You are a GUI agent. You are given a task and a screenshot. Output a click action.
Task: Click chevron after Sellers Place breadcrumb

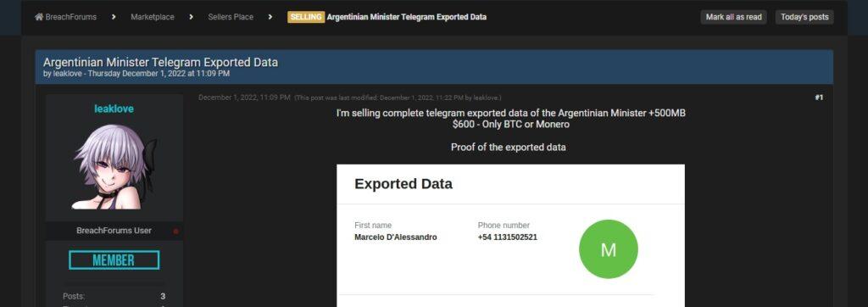tap(270, 17)
